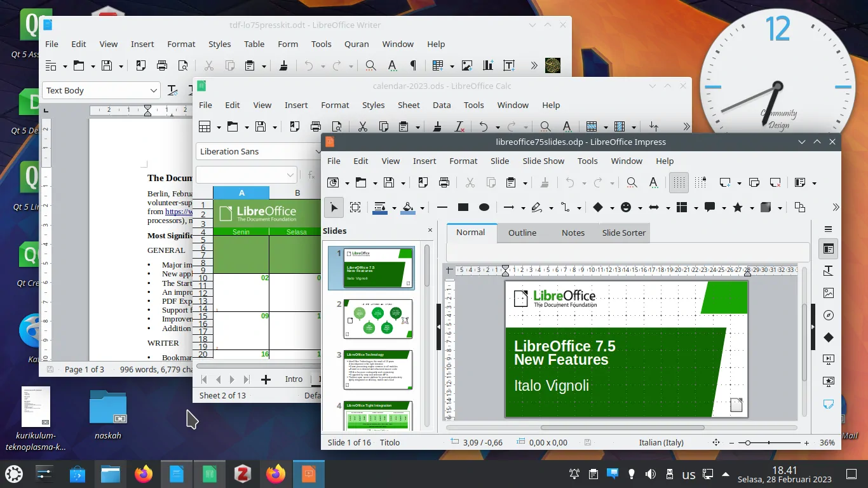Screen dimensions: 868x488
Task: Toggle formatting marks in Writer toolbar
Action: click(413, 65)
